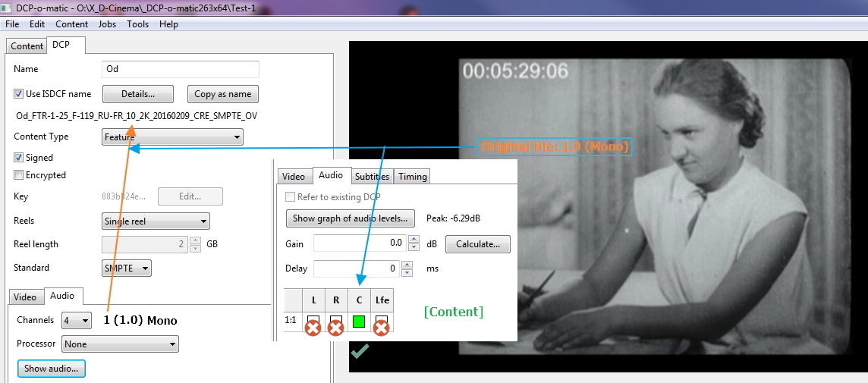Screen dimensions: 868x383
Task: Open the audio Processor dropdown
Action: point(120,344)
